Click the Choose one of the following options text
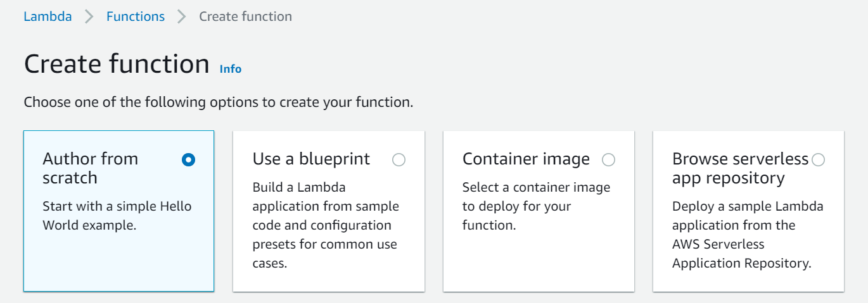Image resolution: width=868 pixels, height=303 pixels. (219, 102)
